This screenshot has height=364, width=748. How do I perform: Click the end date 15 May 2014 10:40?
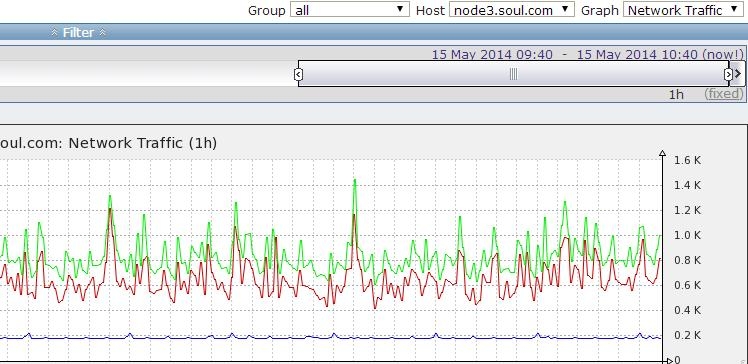(637, 54)
